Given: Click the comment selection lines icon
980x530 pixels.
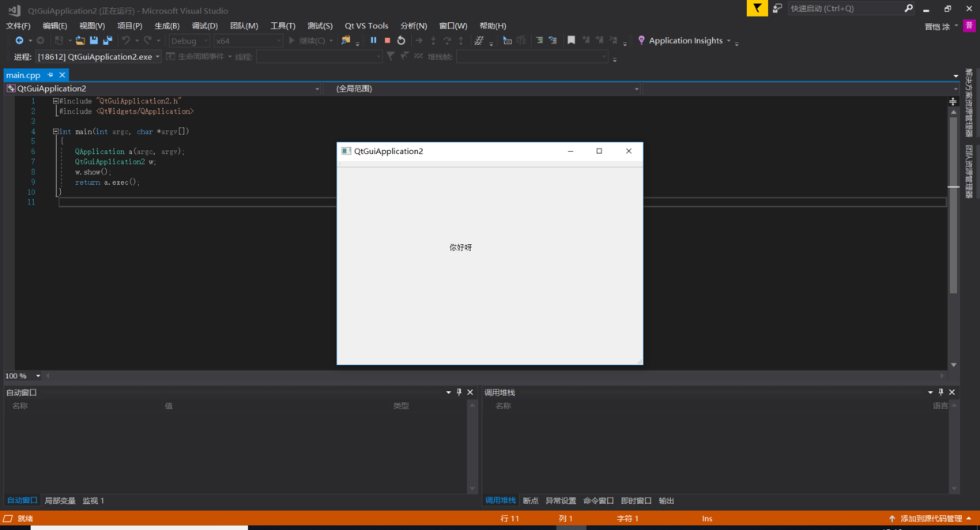Looking at the screenshot, I should (x=539, y=40).
